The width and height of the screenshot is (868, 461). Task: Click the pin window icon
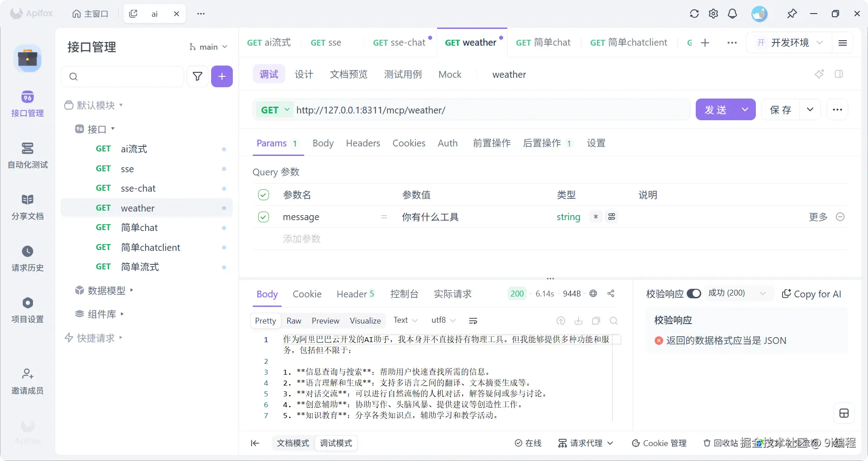tap(792, 14)
